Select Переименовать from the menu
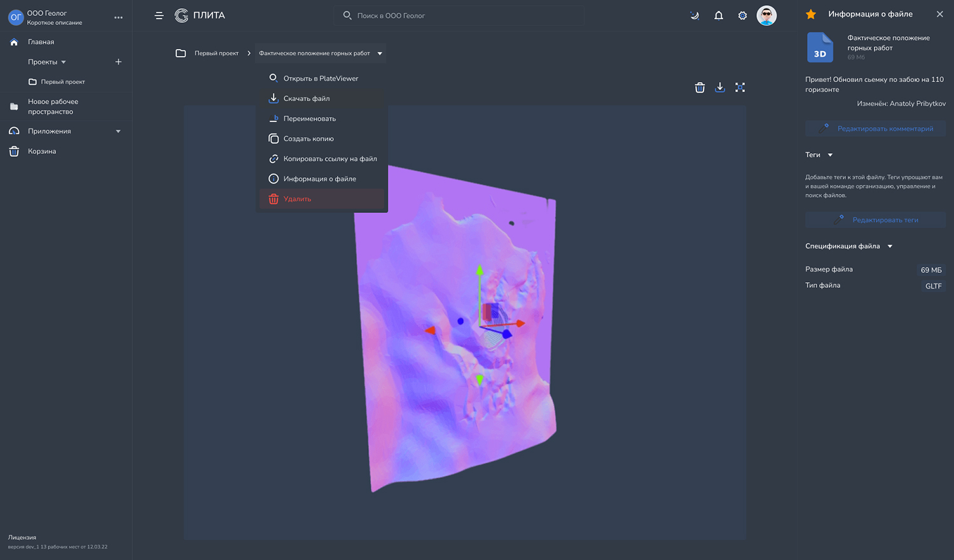The width and height of the screenshot is (954, 560). coord(321,119)
